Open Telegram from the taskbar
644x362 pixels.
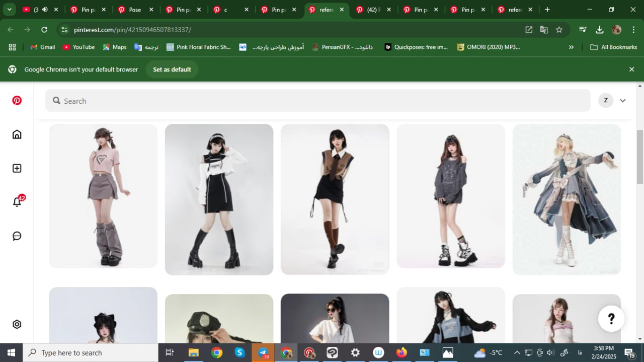click(x=263, y=352)
